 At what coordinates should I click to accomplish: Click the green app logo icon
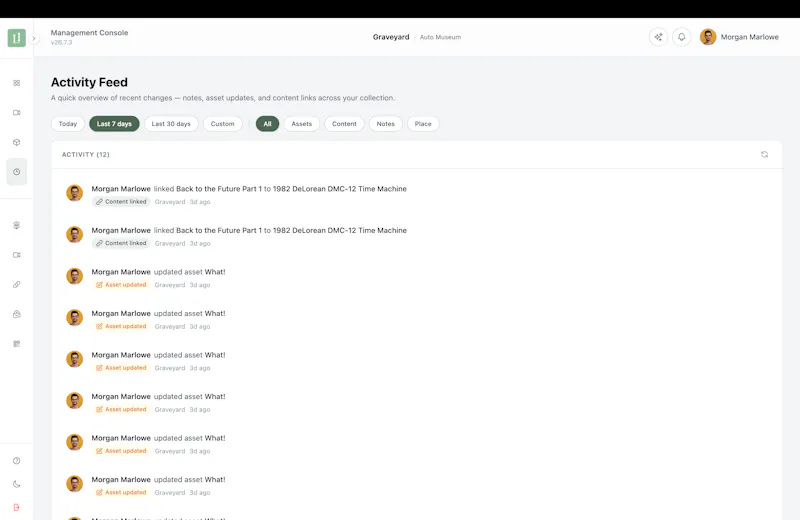coord(16,38)
